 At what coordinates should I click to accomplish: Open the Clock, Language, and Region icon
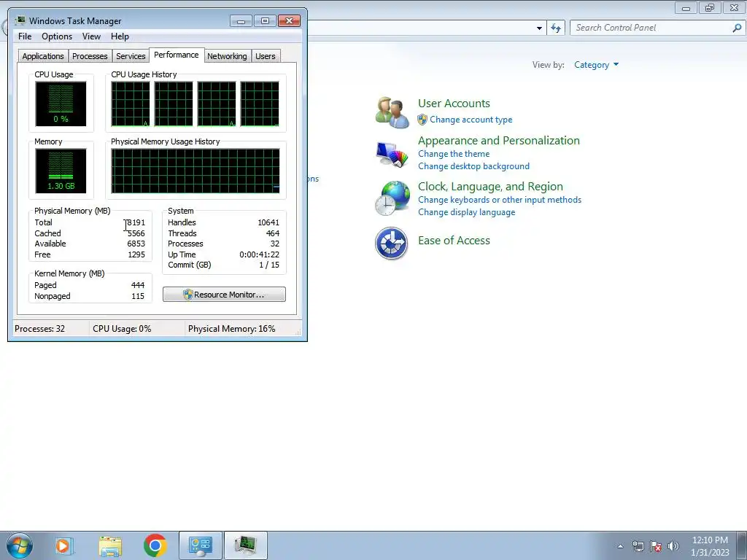(x=392, y=198)
